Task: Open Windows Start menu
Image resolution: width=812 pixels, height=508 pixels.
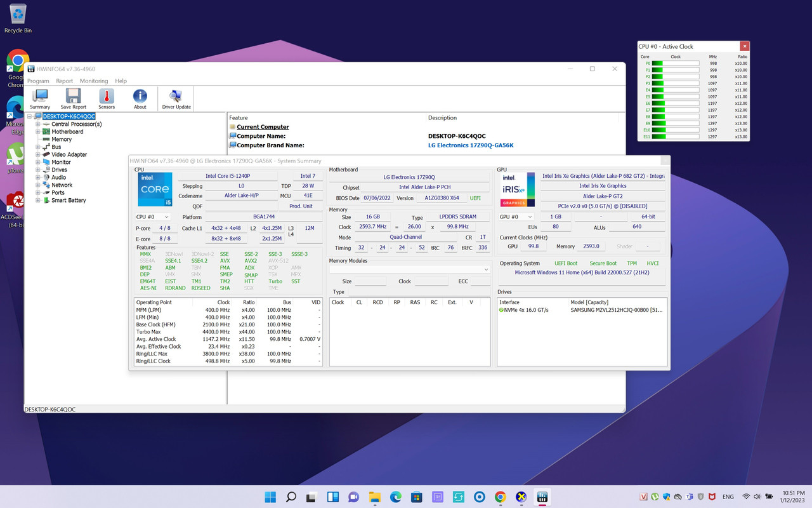Action: coord(270,497)
